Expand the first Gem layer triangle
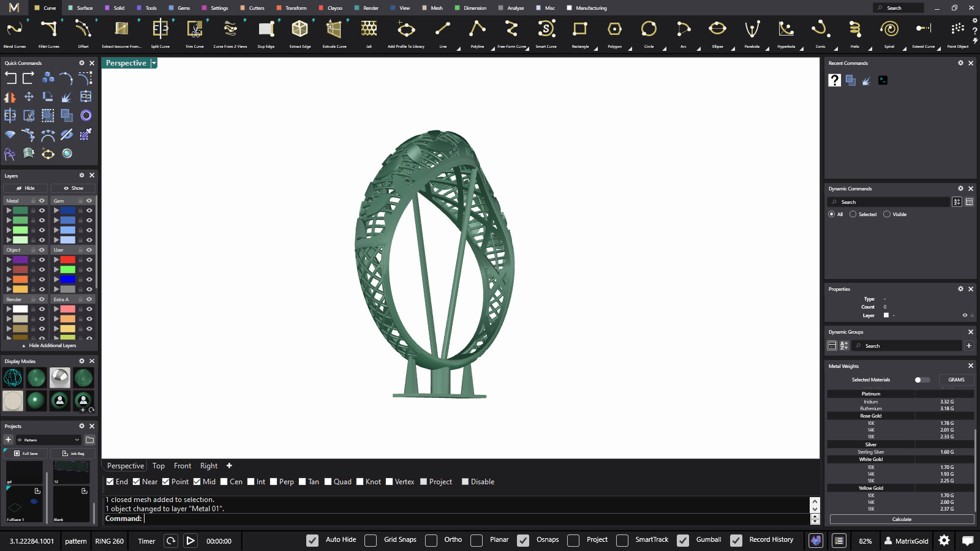 pyautogui.click(x=56, y=211)
